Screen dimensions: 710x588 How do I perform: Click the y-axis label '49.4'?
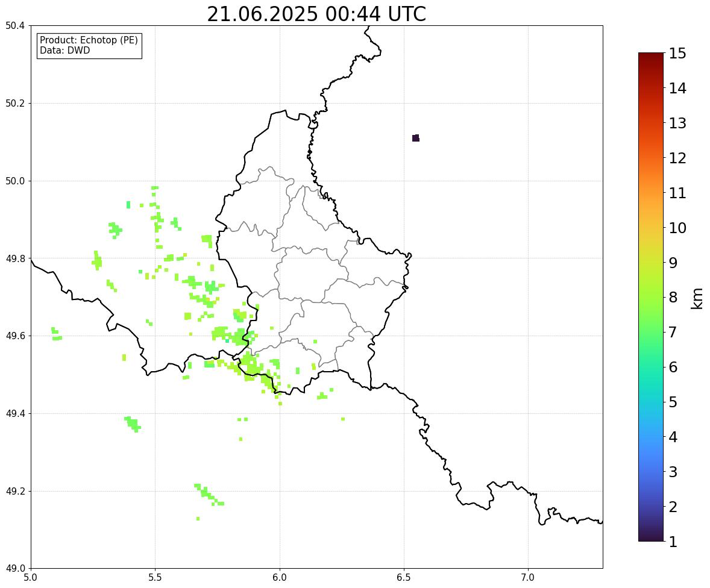[x=14, y=413]
